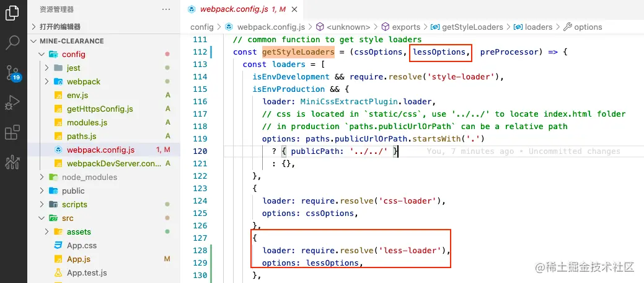Open the Search view in activity bar

pyautogui.click(x=12, y=42)
